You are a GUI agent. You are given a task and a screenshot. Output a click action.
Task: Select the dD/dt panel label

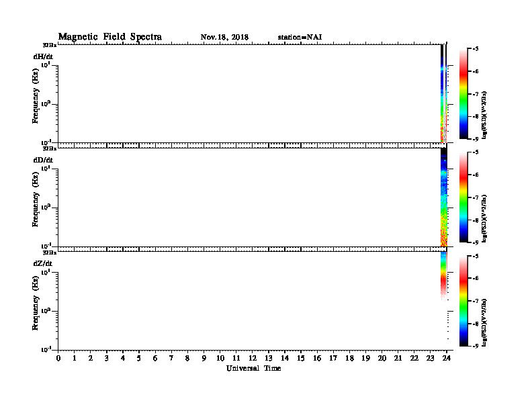coord(43,160)
